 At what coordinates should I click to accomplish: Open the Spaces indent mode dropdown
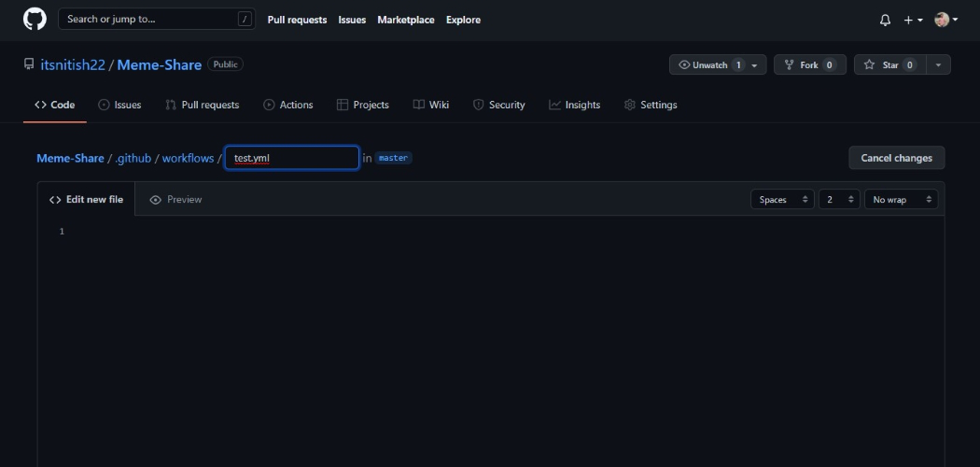(782, 200)
